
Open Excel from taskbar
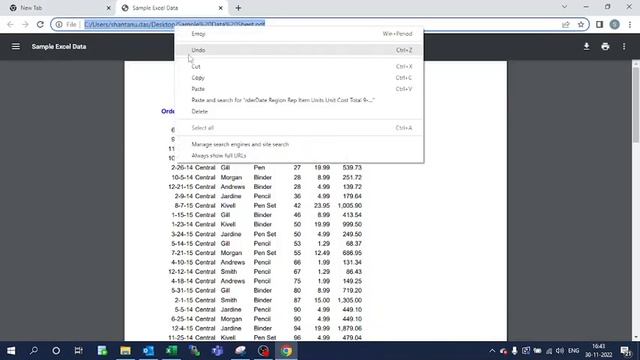(171, 351)
